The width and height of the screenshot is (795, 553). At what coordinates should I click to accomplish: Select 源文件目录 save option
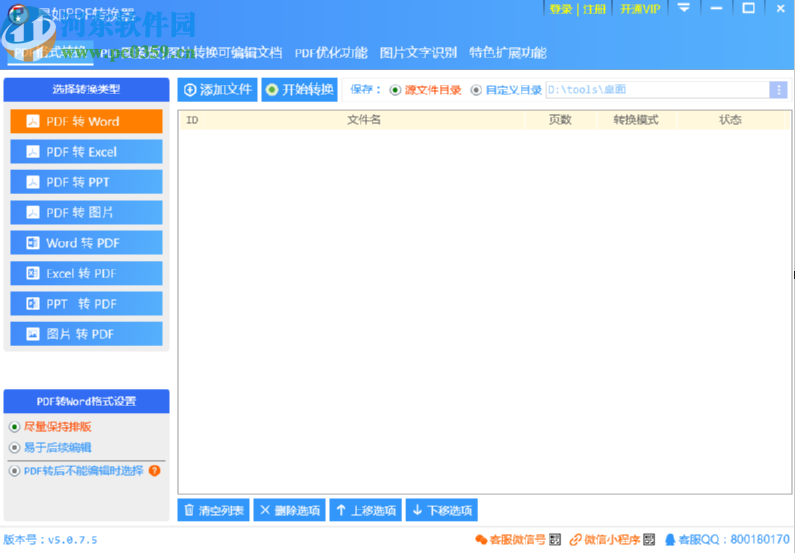(x=396, y=90)
